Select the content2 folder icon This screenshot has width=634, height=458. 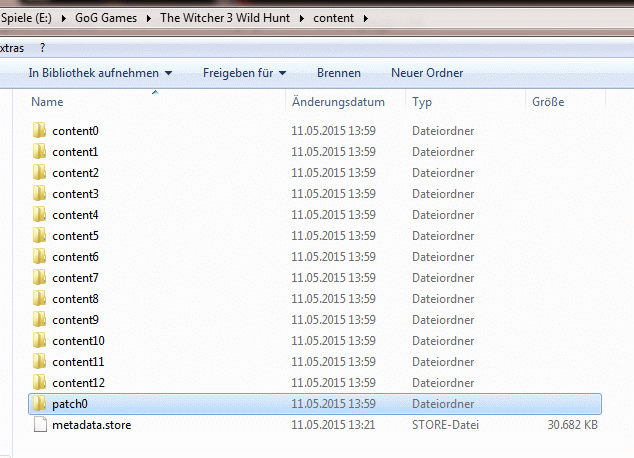(40, 173)
